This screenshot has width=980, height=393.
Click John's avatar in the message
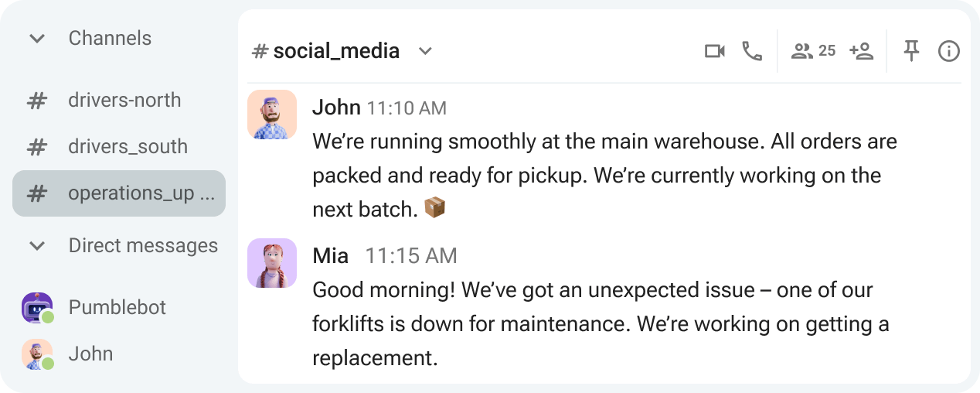click(x=272, y=114)
